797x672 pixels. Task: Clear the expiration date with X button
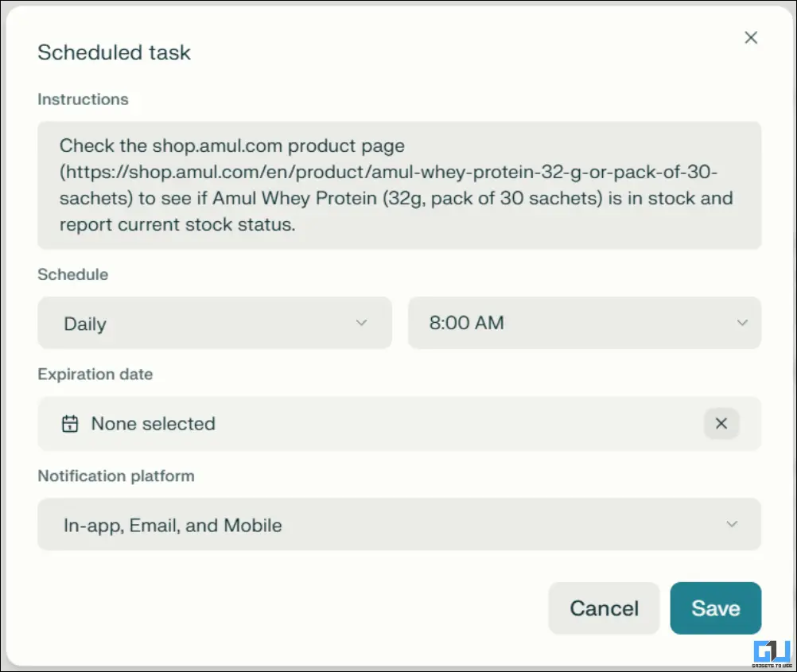721,424
